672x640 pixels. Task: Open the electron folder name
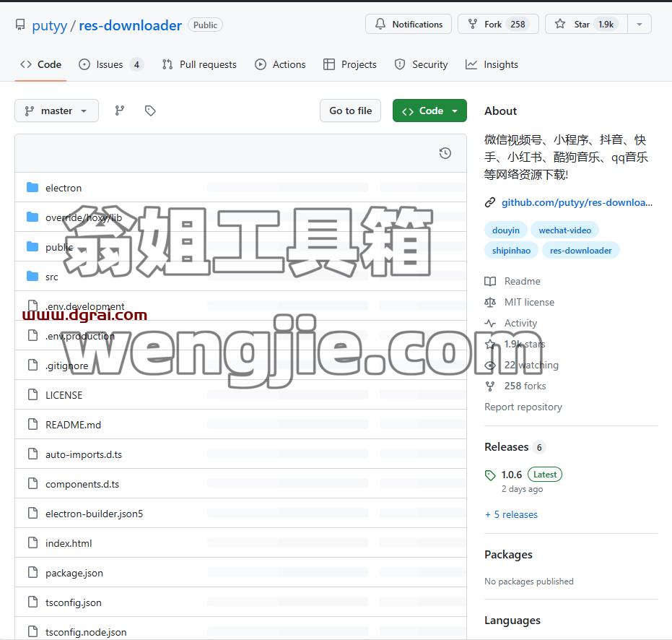pyautogui.click(x=64, y=188)
